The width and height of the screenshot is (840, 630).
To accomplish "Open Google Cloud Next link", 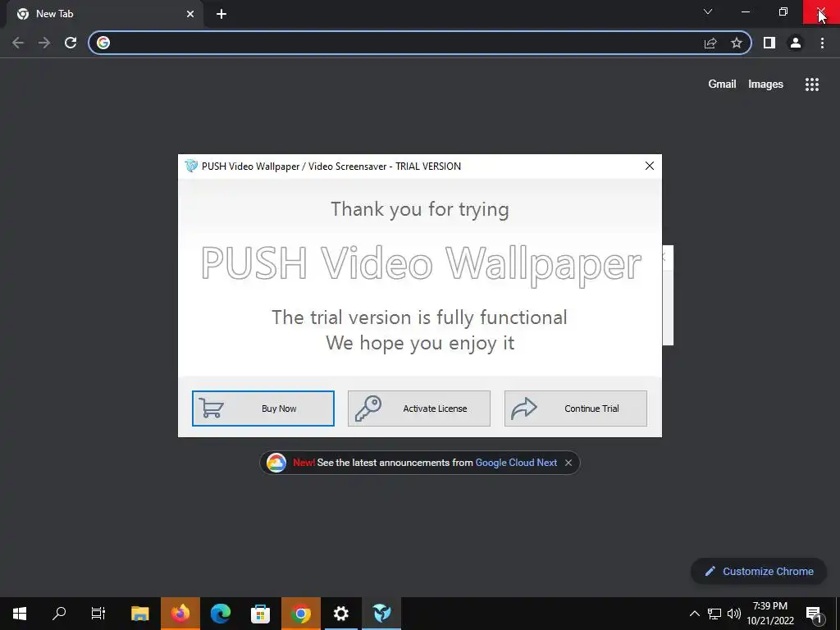I will click(x=516, y=463).
